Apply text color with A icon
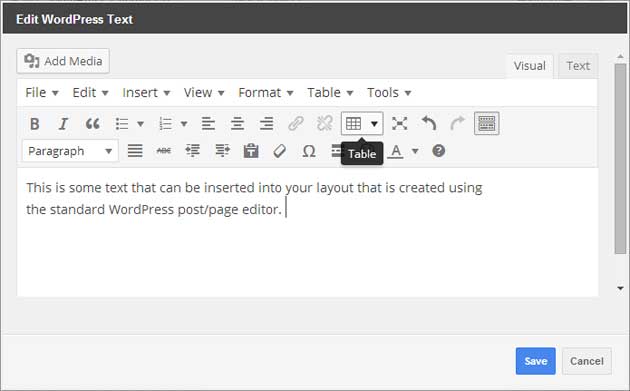 tap(396, 151)
